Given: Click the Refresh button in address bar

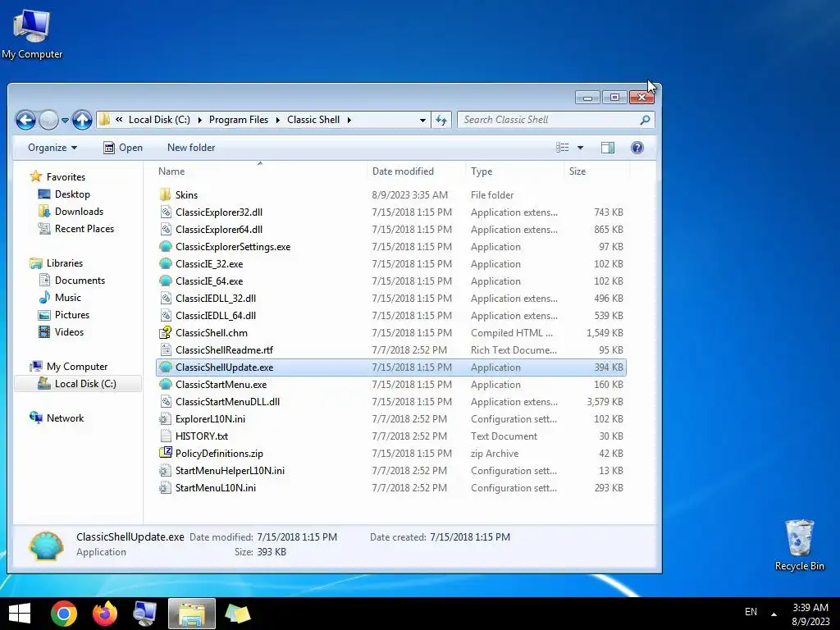Looking at the screenshot, I should [441, 120].
